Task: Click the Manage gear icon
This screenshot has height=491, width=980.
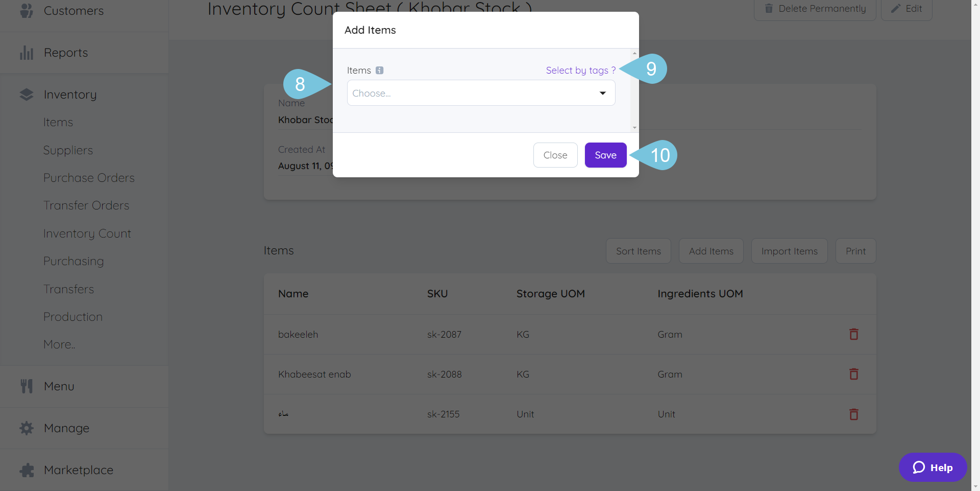Action: (x=27, y=428)
